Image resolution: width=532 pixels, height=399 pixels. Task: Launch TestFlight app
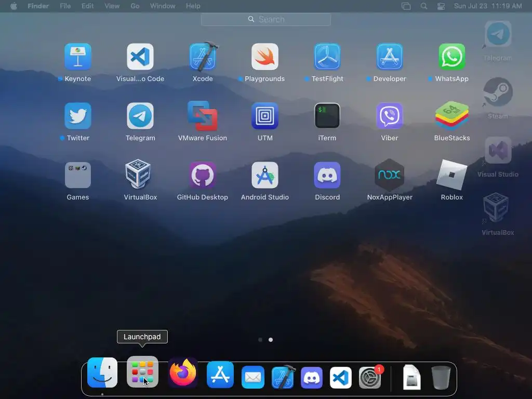(327, 57)
